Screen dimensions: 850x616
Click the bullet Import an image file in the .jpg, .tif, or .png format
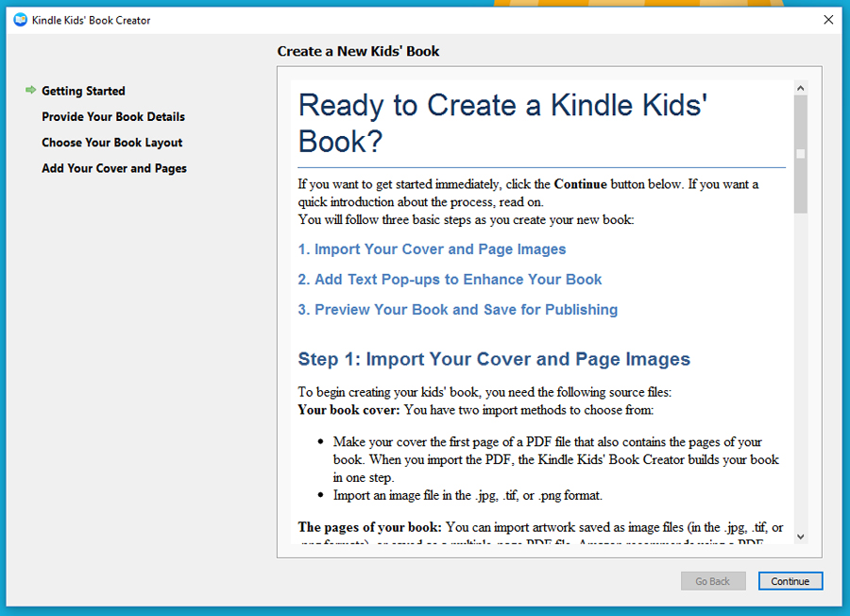[x=467, y=496]
